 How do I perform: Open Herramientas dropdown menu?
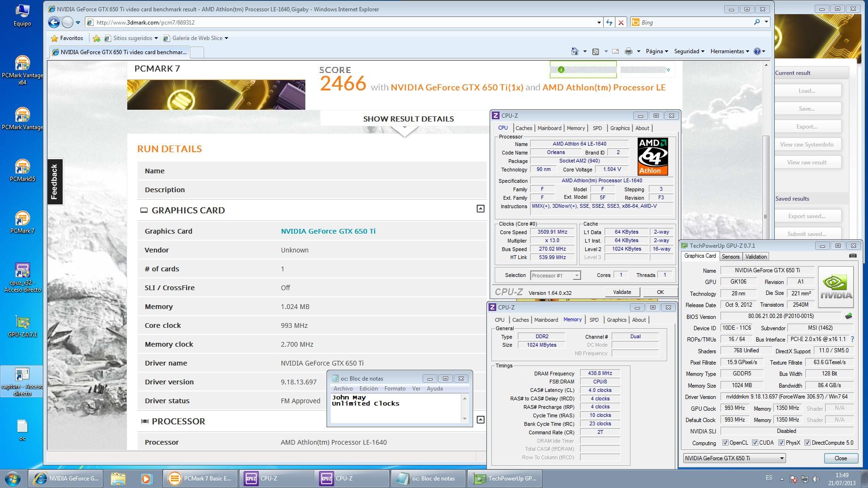tap(729, 51)
